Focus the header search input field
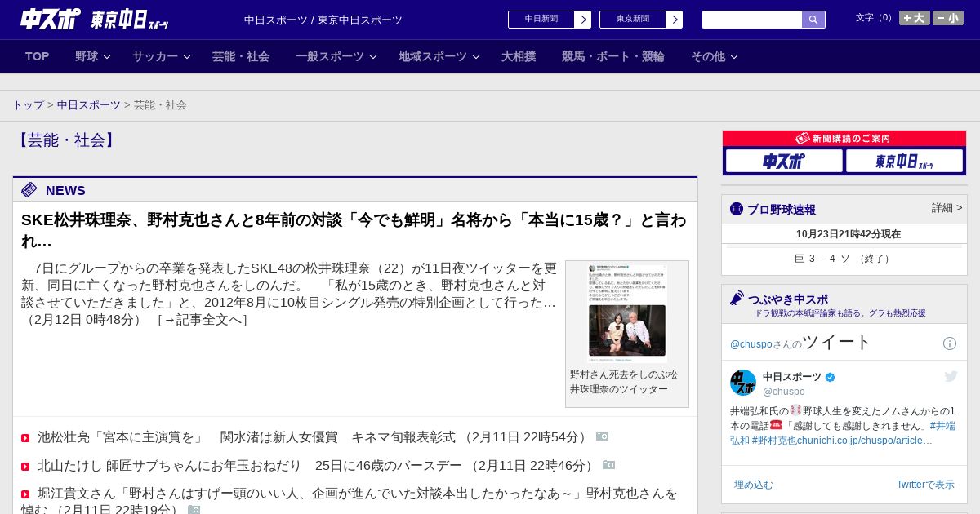The height and width of the screenshot is (514, 980). [x=752, y=20]
